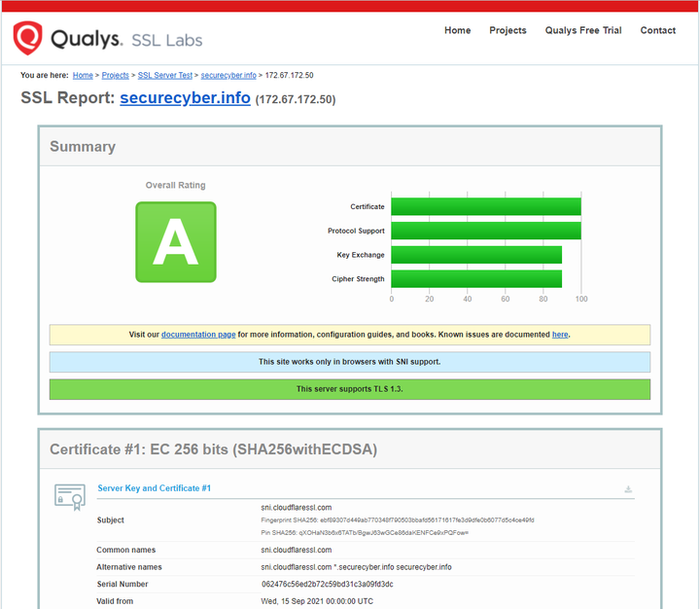The width and height of the screenshot is (700, 609).
Task: Click the certificate ribbon icon
Action: pyautogui.click(x=70, y=497)
